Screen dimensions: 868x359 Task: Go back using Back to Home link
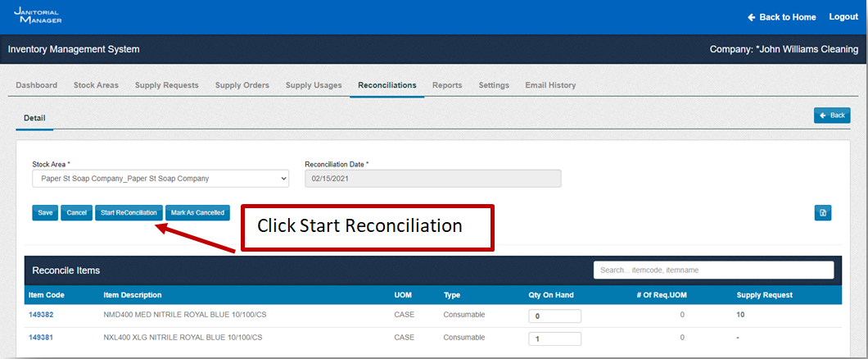tap(782, 17)
